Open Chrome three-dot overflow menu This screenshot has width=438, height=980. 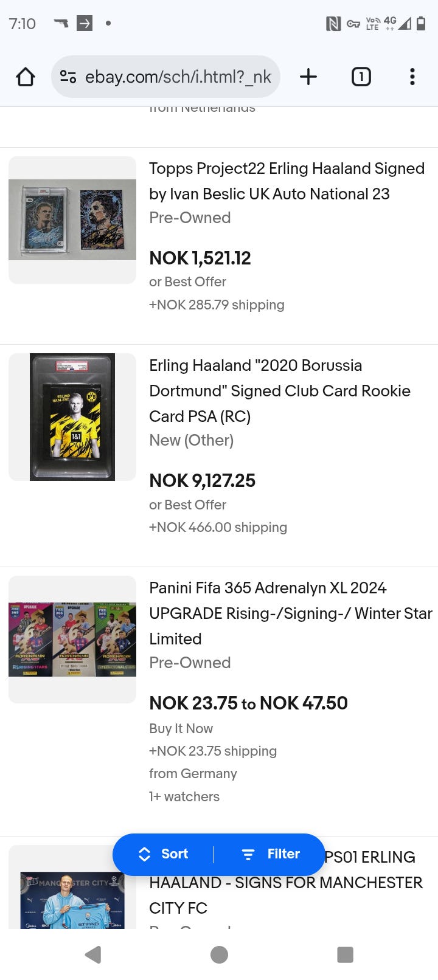pyautogui.click(x=412, y=77)
